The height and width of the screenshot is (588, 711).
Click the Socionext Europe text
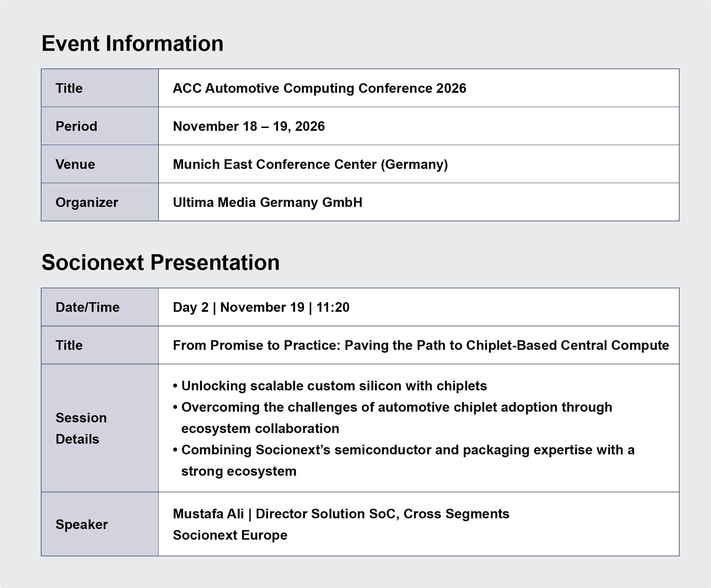(x=230, y=535)
